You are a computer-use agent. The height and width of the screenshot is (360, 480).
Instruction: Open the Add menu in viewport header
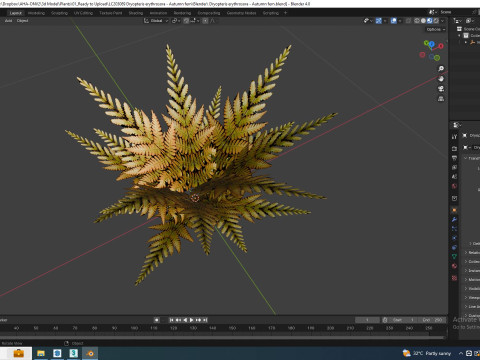coord(8,21)
